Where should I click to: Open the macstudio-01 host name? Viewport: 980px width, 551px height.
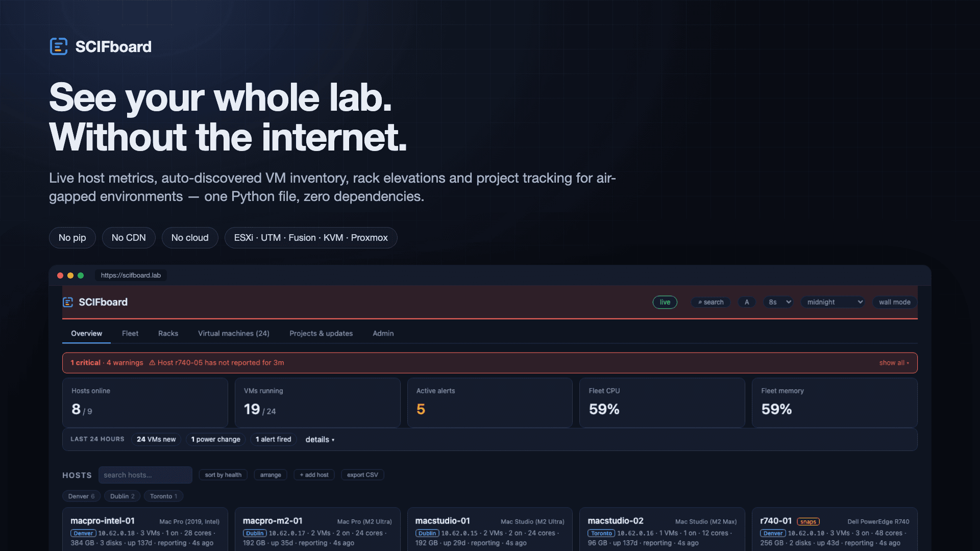tap(443, 521)
